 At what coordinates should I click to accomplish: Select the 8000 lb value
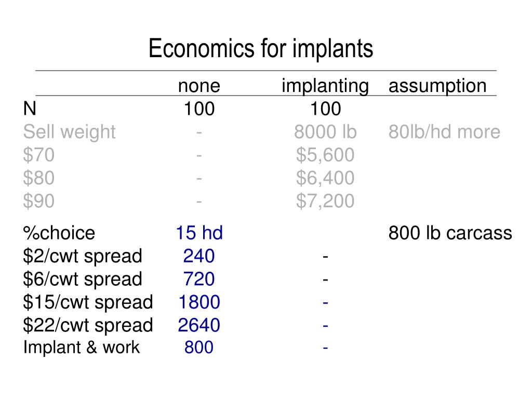(x=325, y=131)
